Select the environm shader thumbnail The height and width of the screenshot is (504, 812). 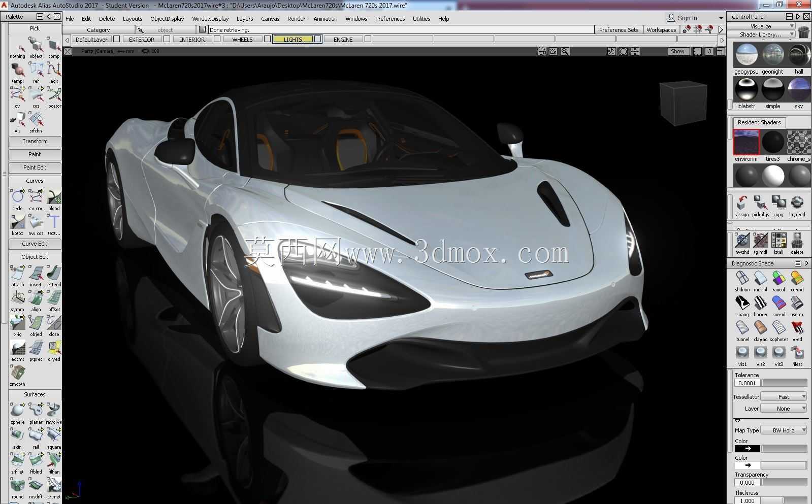(746, 142)
